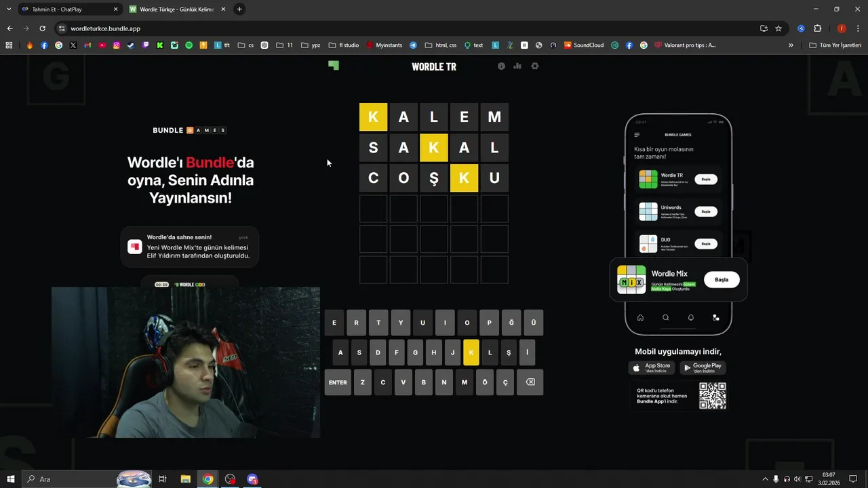868x488 pixels.
Task: Open the Valorant pro tips bookmark
Action: [x=686, y=45]
